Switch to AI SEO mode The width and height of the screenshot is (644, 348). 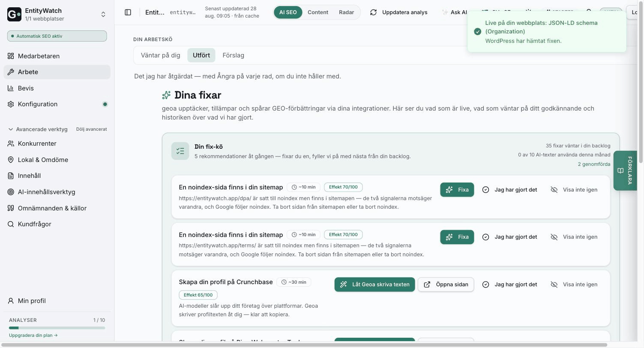pyautogui.click(x=288, y=12)
